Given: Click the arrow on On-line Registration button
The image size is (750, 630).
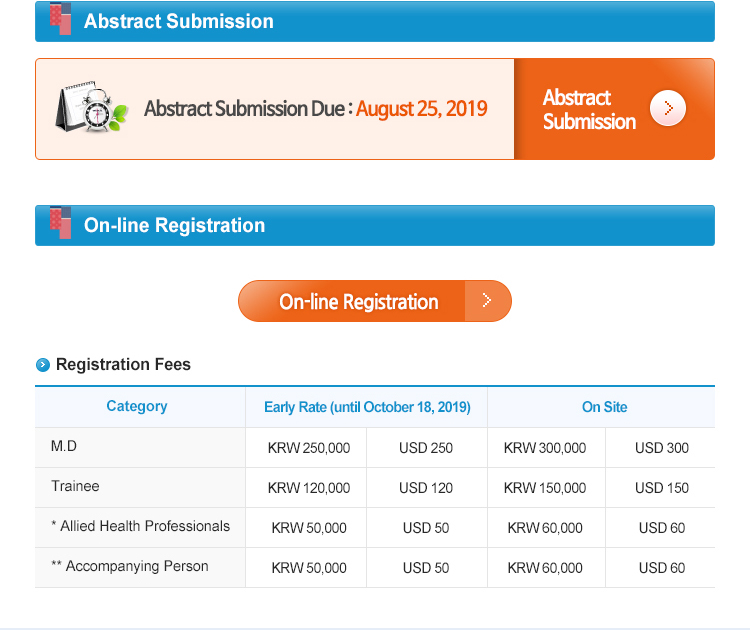Looking at the screenshot, I should [x=487, y=300].
